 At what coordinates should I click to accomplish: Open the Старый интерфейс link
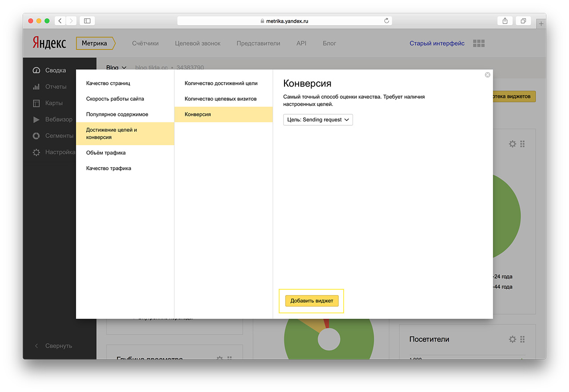click(x=437, y=43)
